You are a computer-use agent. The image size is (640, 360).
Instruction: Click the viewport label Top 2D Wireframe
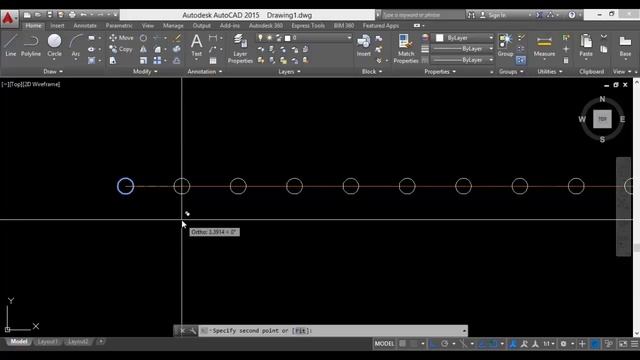[x=31, y=84]
